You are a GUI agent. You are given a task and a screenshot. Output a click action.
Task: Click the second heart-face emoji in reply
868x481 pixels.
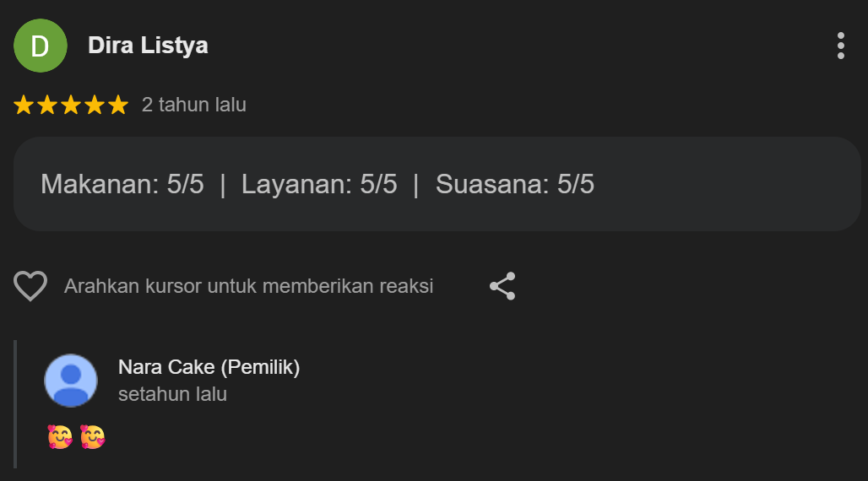click(x=92, y=437)
